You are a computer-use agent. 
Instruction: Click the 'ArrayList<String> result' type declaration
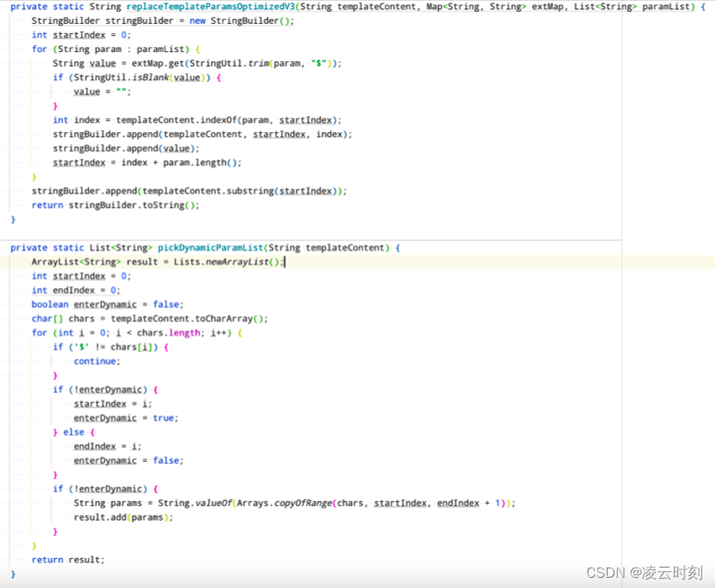tap(95, 262)
